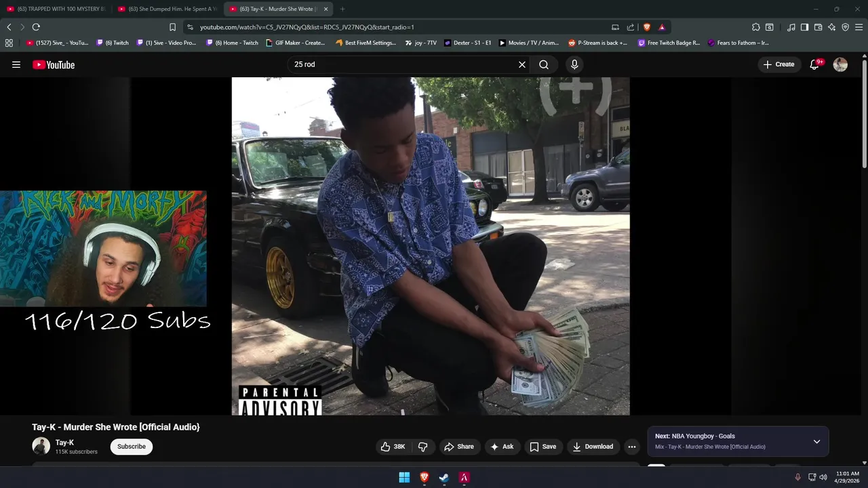Open the account avatar menu
The width and height of the screenshot is (868, 488).
[x=840, y=64]
